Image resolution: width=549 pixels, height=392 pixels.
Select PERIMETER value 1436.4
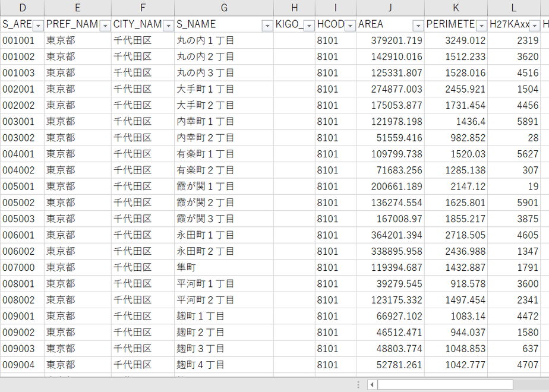point(456,121)
